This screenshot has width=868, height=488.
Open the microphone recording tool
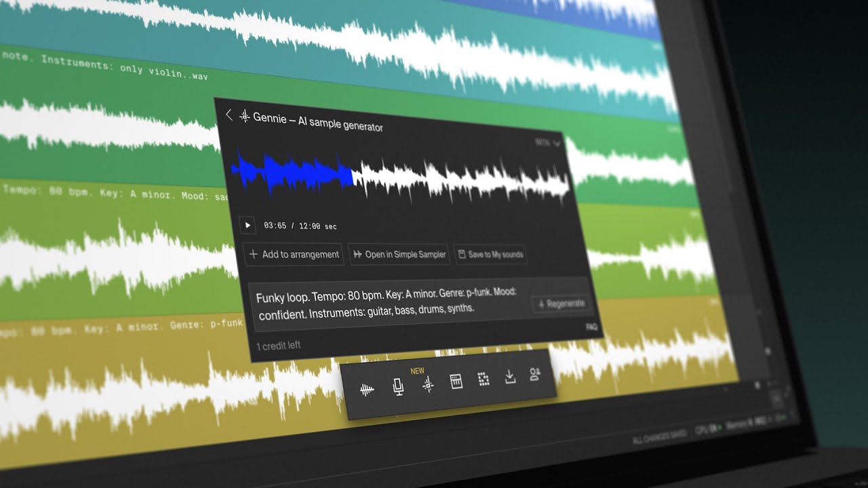pyautogui.click(x=398, y=387)
